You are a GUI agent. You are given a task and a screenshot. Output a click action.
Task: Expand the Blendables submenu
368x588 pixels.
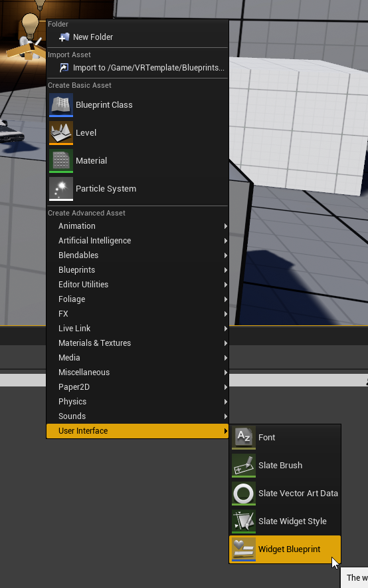point(138,255)
